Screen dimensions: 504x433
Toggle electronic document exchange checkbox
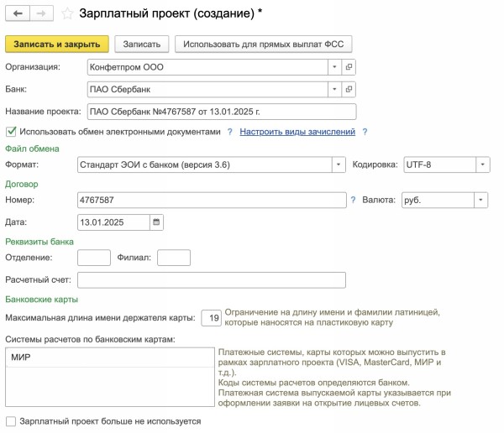[x=11, y=132]
